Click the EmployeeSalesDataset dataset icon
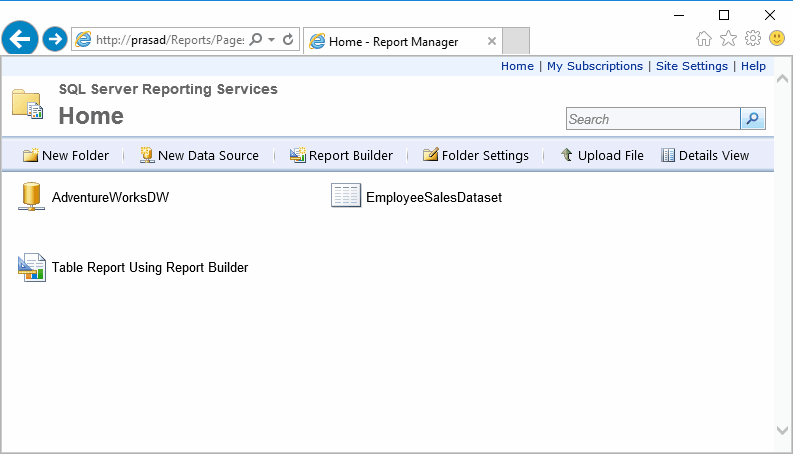The width and height of the screenshot is (793, 454). click(x=345, y=196)
